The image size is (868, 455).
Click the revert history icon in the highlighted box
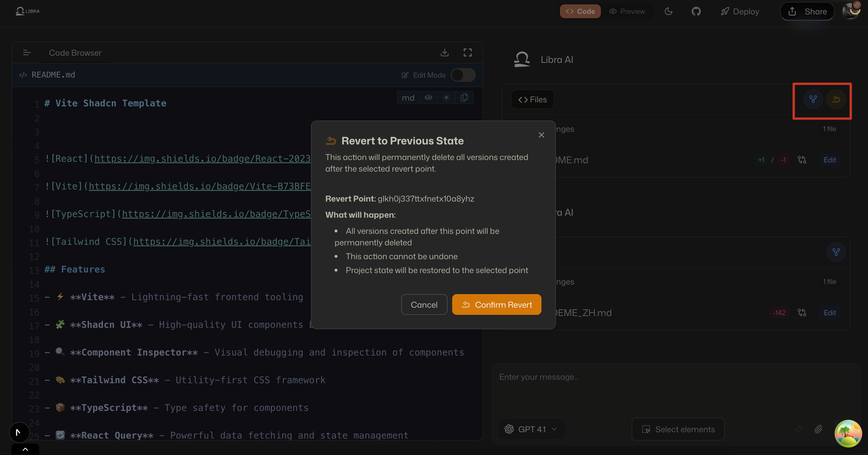tap(837, 99)
